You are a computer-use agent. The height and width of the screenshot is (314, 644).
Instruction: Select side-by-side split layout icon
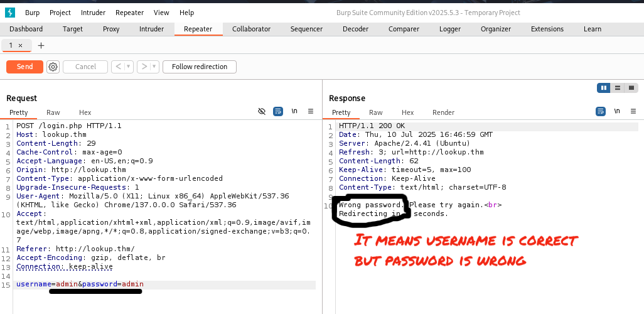tap(604, 88)
